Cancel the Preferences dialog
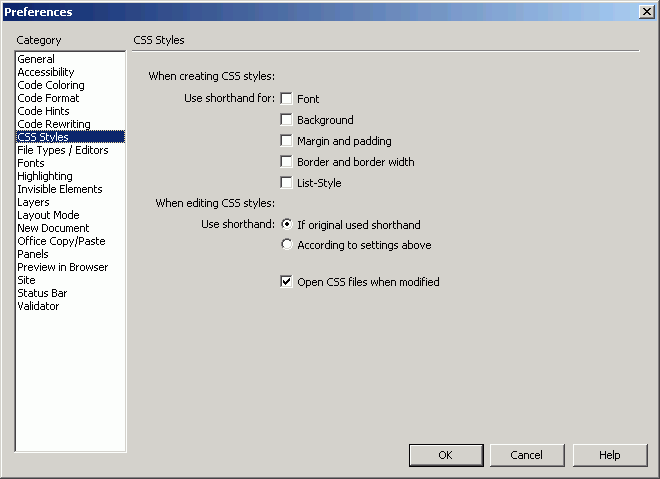660x479 pixels. [527, 455]
